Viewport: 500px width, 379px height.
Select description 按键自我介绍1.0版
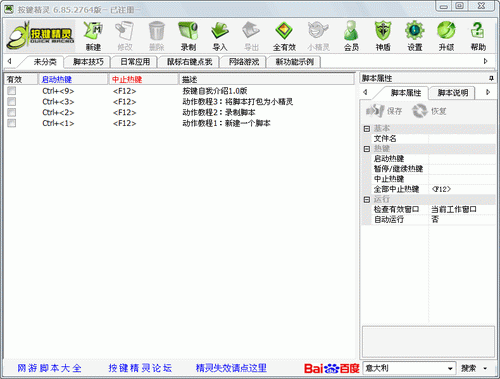coord(215,91)
